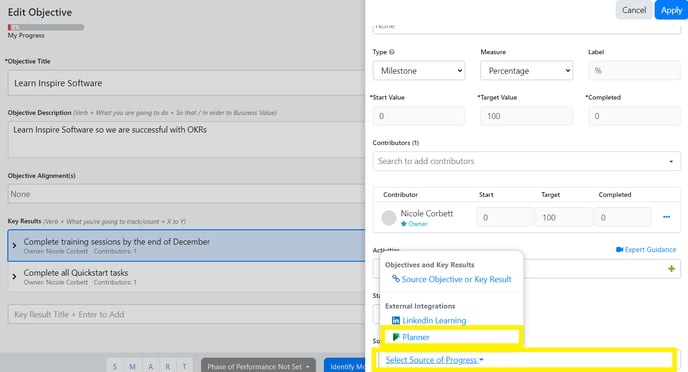Image resolution: width=688 pixels, height=372 pixels.
Task: Open Select Source of Progress menu
Action: [434, 360]
